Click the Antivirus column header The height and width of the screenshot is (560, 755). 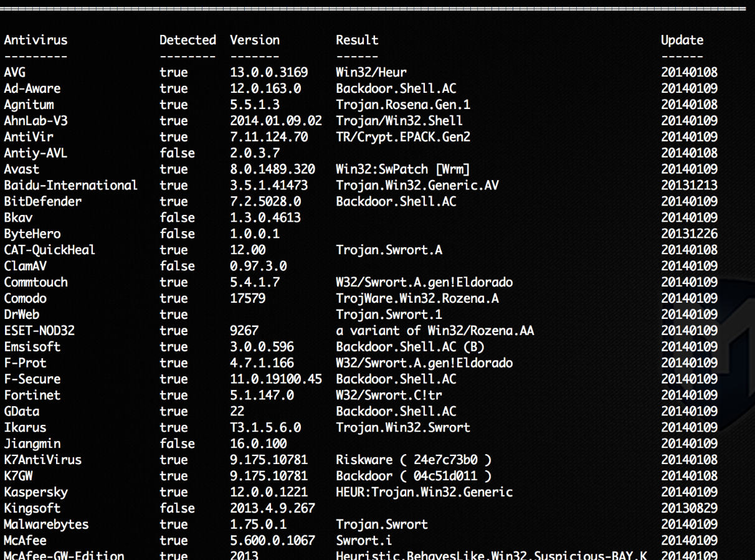(36, 40)
